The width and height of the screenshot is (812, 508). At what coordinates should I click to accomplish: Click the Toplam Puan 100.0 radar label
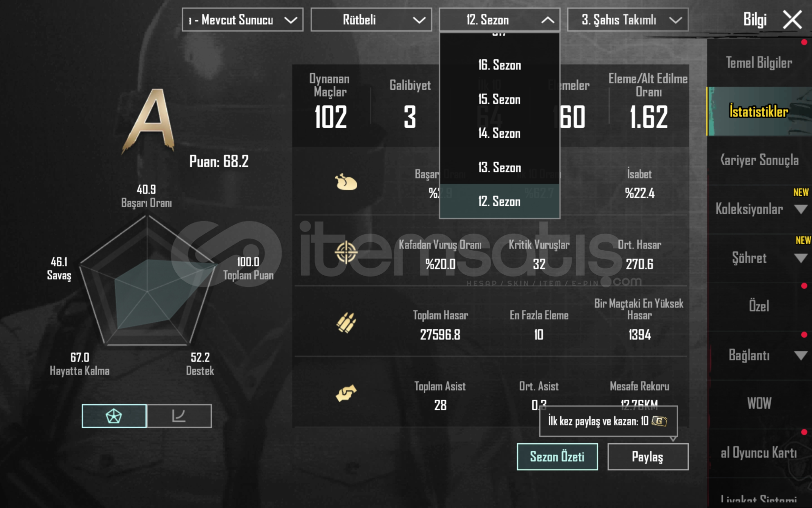click(248, 268)
